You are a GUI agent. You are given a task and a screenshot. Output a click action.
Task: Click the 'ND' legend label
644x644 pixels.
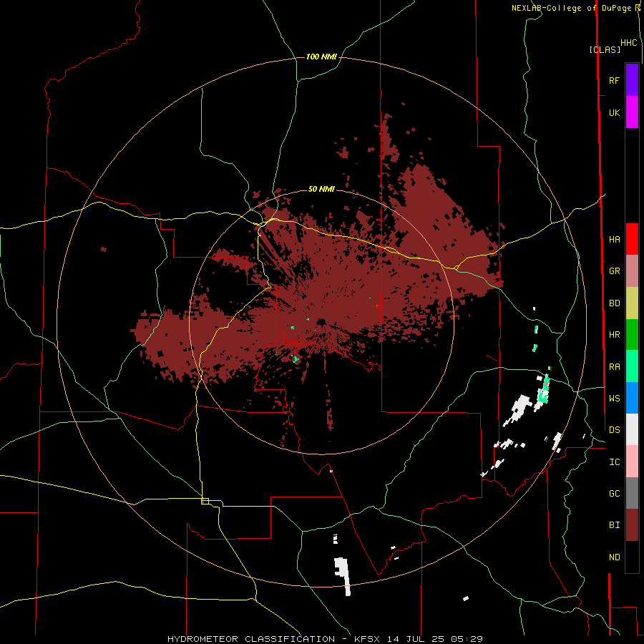[614, 557]
